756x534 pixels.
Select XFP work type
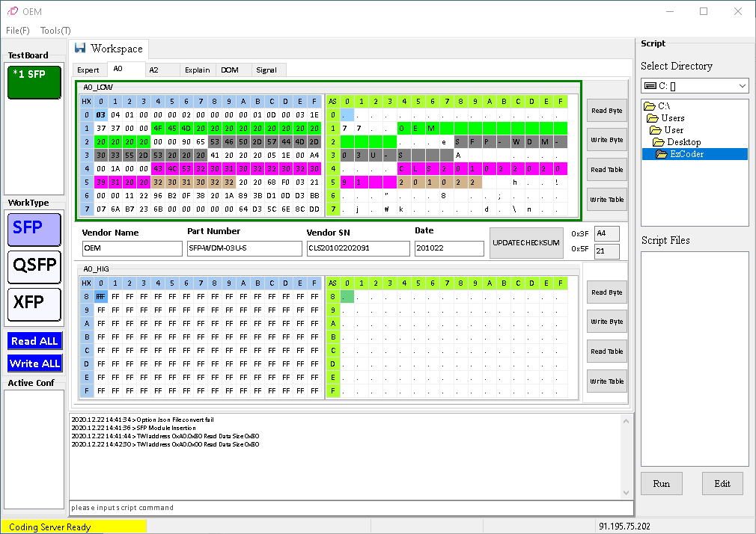34,303
